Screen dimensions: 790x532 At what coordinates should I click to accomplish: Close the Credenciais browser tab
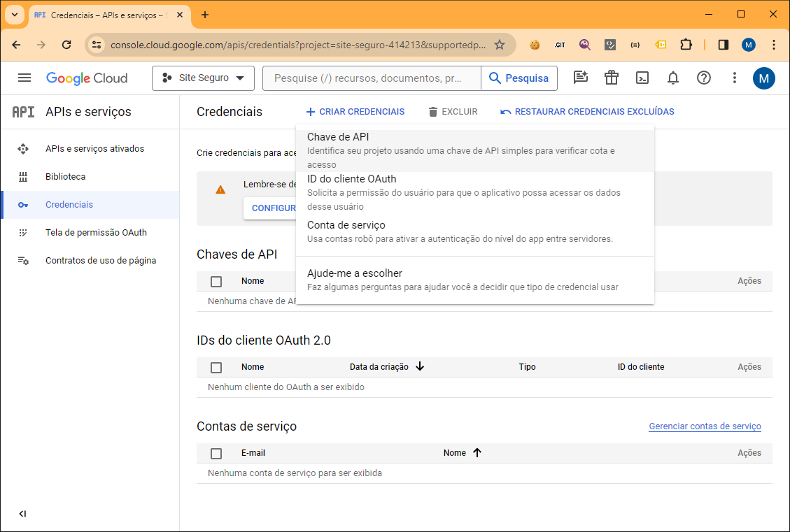click(180, 15)
